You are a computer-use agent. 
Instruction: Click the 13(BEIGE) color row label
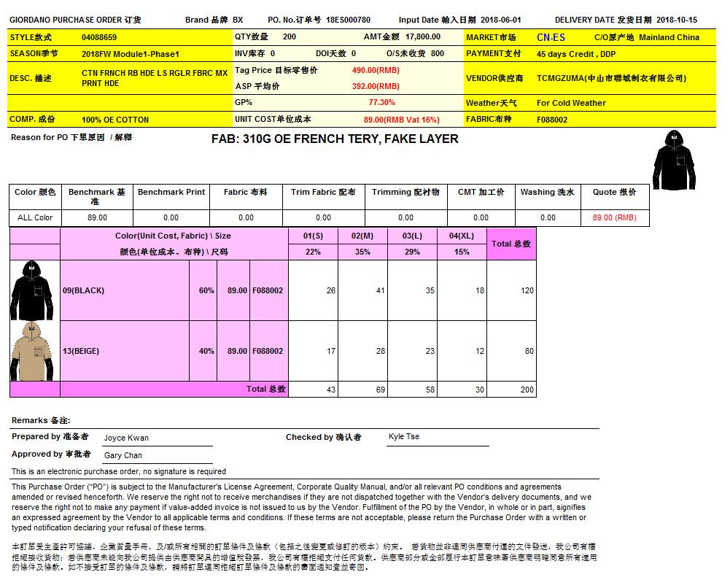click(x=81, y=351)
